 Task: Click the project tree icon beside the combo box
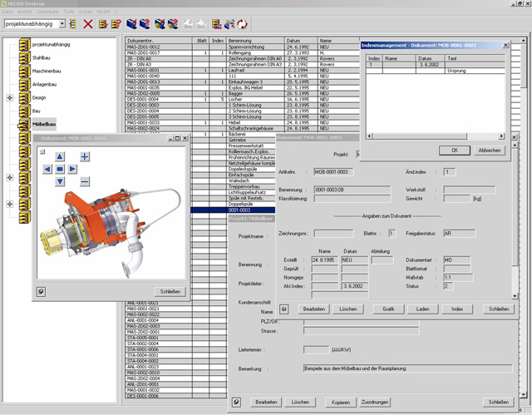(x=73, y=24)
